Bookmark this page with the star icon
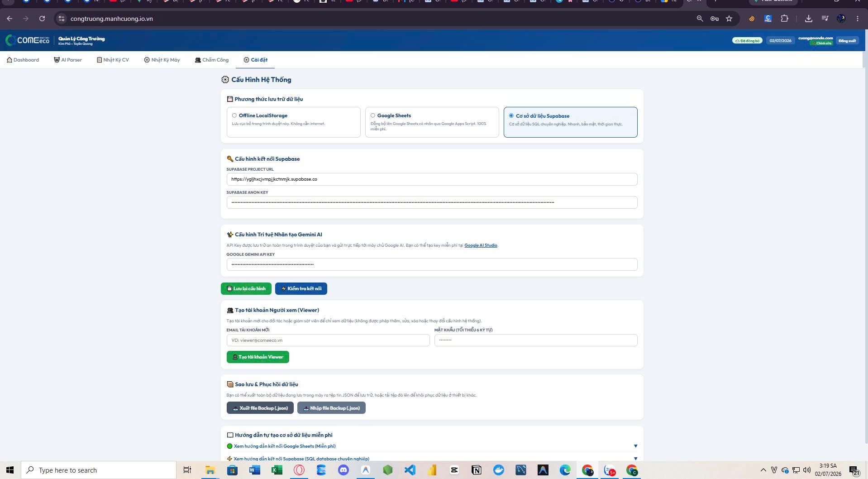 (729, 19)
